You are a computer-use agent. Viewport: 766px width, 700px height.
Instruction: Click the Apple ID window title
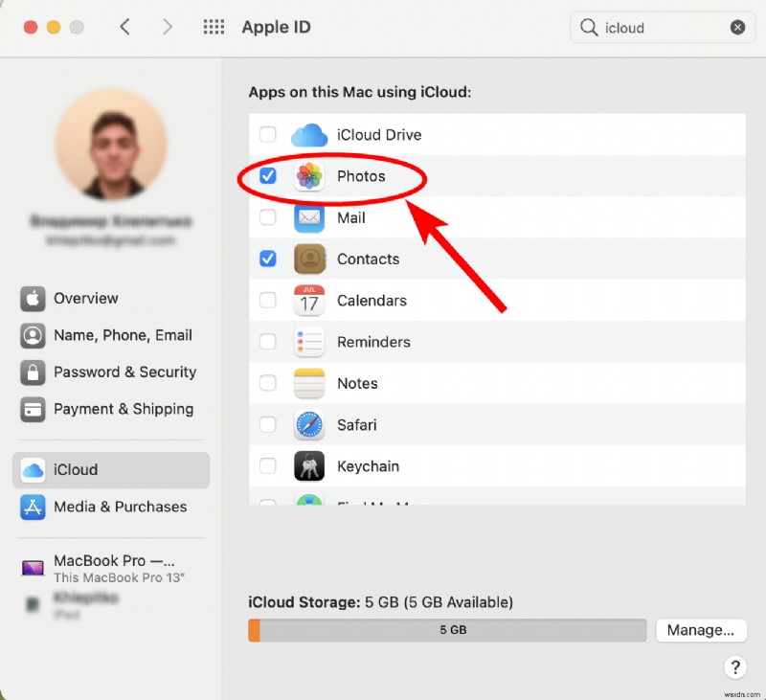pyautogui.click(x=276, y=27)
